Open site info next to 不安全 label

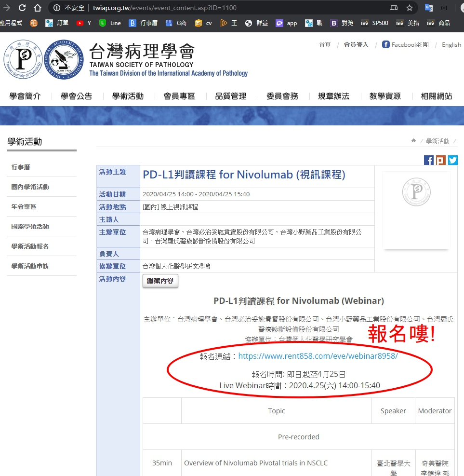[x=57, y=8]
